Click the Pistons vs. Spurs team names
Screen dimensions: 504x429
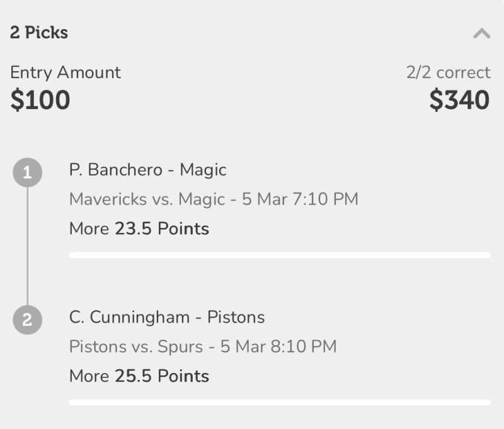(136, 346)
